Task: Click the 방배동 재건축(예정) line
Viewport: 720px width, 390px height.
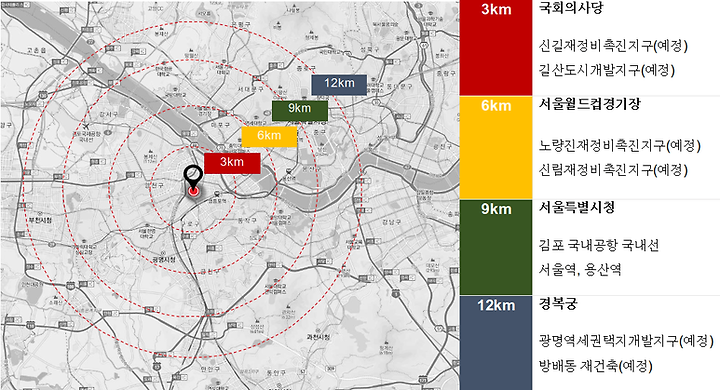Action: (596, 366)
